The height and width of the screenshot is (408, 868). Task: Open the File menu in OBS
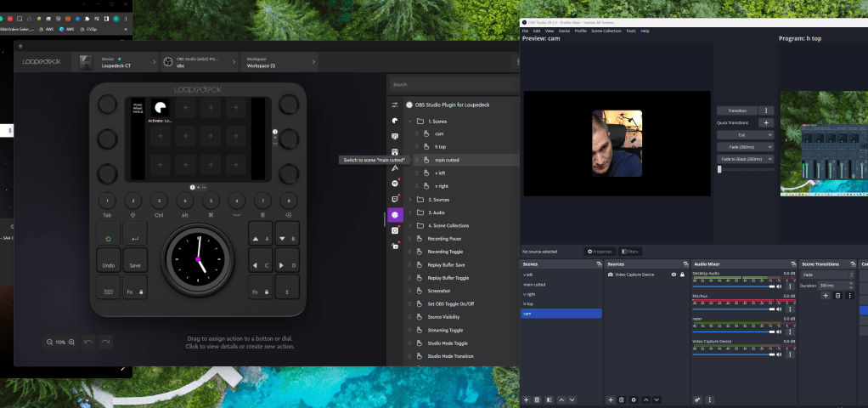pyautogui.click(x=526, y=31)
